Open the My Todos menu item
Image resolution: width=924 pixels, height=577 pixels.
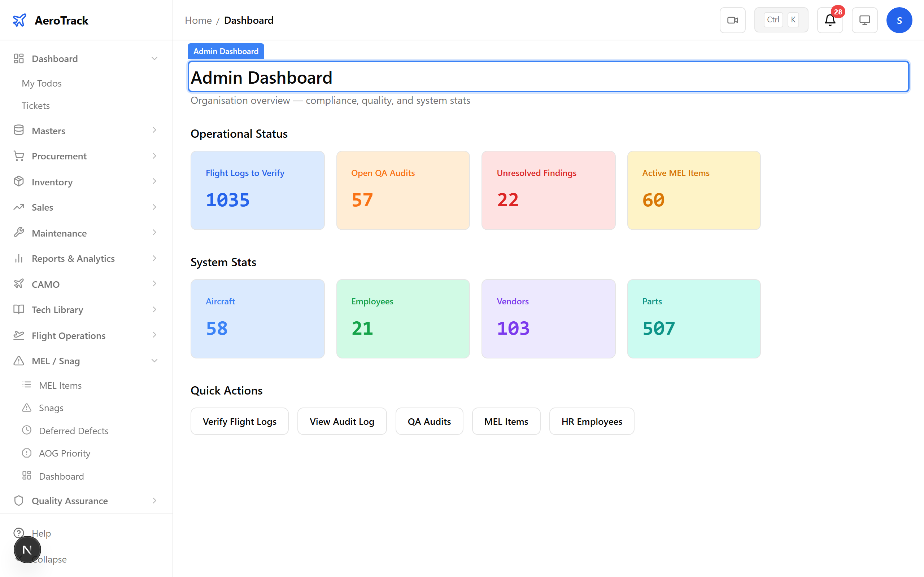click(42, 83)
